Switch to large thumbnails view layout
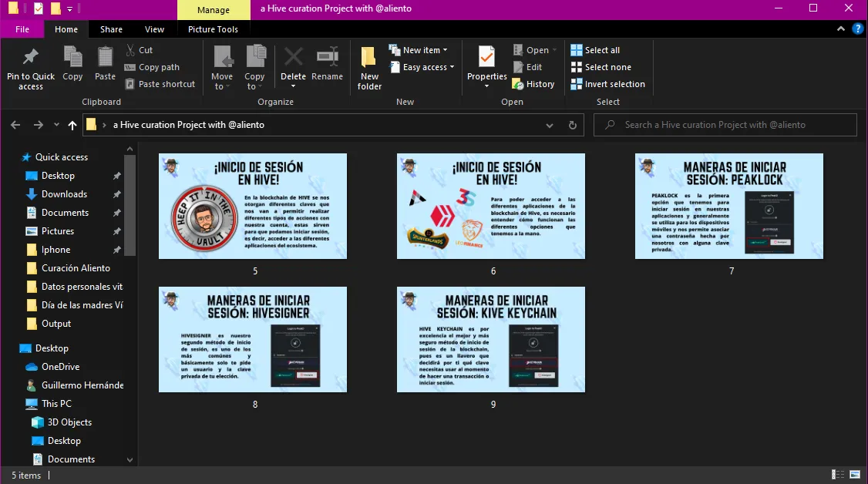This screenshot has height=484, width=868. coord(855,475)
